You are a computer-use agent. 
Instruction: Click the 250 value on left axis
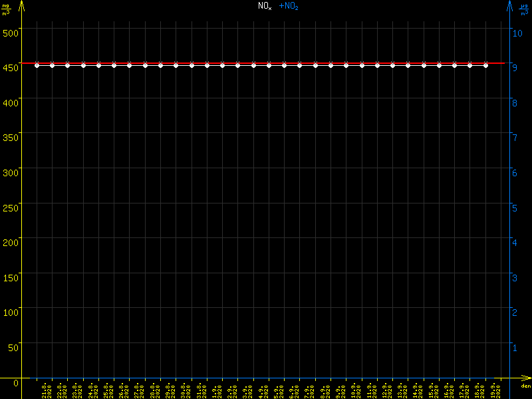12,207
